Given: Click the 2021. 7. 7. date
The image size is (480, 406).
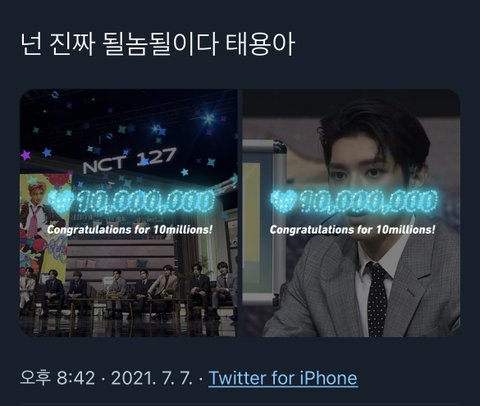Looking at the screenshot, I should 152,378.
